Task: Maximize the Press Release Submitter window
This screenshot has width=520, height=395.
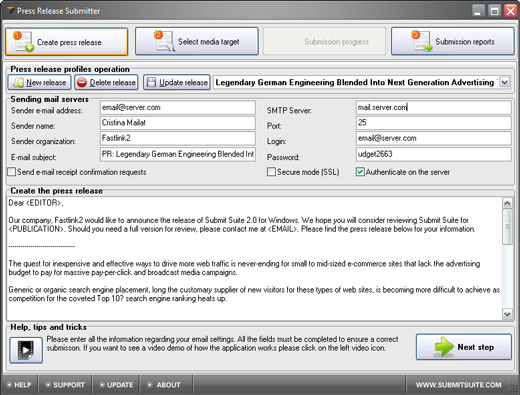Action: (x=494, y=11)
